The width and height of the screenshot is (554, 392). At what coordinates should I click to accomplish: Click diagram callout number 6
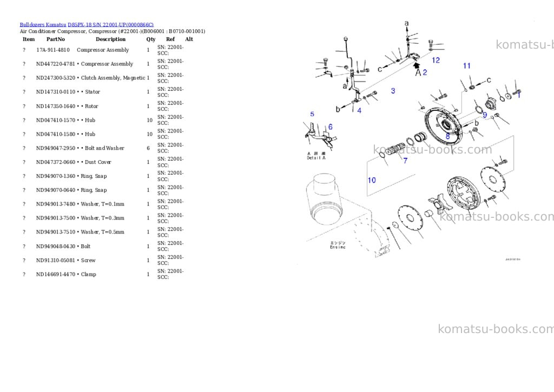click(x=330, y=127)
